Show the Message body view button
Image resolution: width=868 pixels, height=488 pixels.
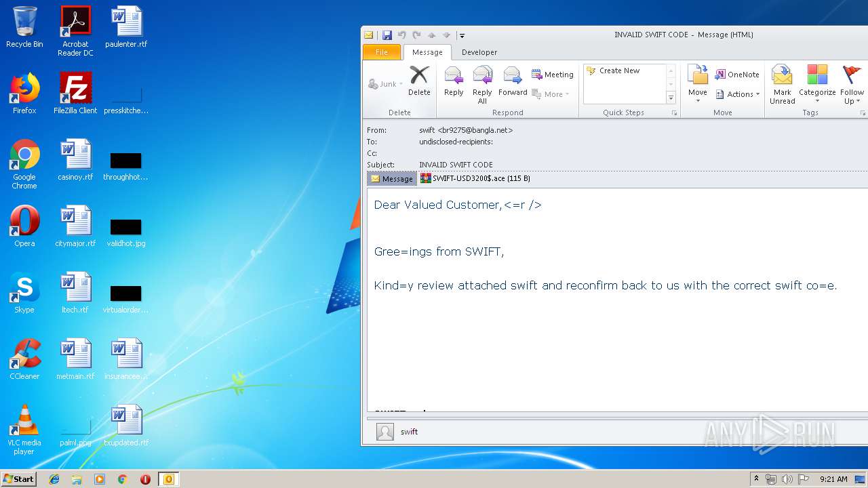coord(392,179)
